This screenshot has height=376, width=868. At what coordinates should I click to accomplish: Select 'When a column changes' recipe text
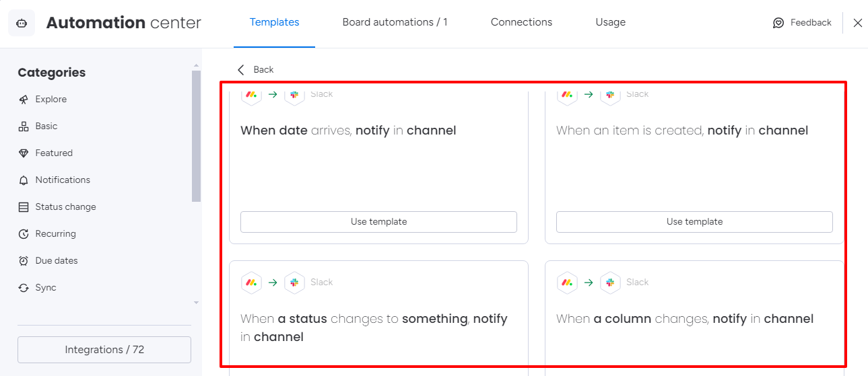pyautogui.click(x=685, y=319)
